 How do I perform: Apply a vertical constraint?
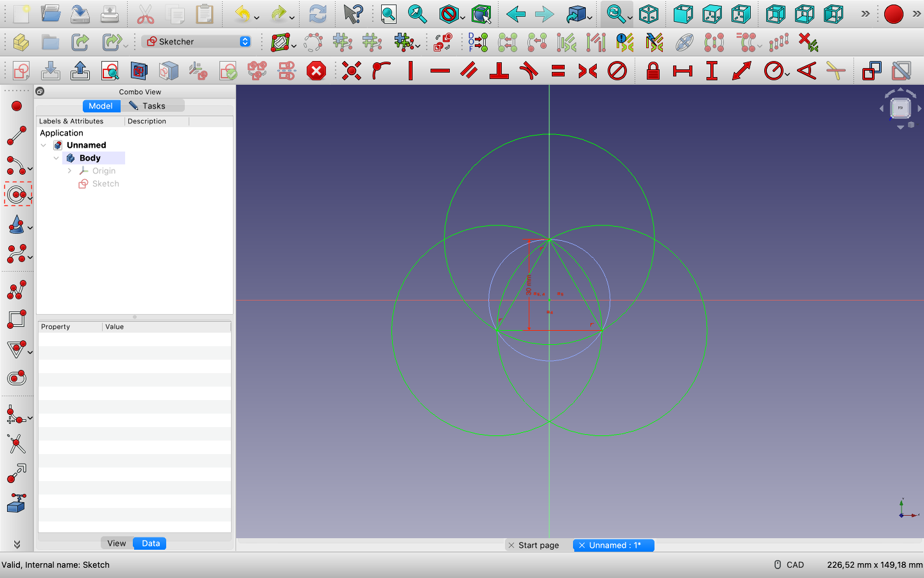[x=410, y=71]
